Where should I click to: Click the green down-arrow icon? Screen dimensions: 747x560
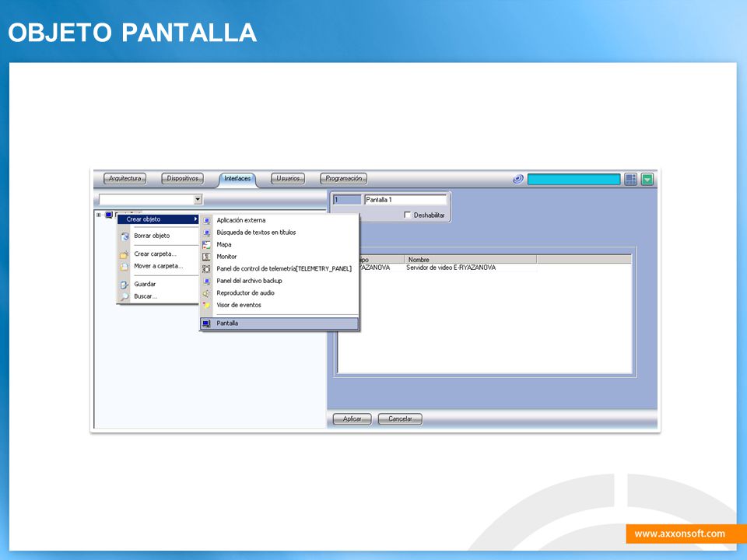pyautogui.click(x=647, y=179)
